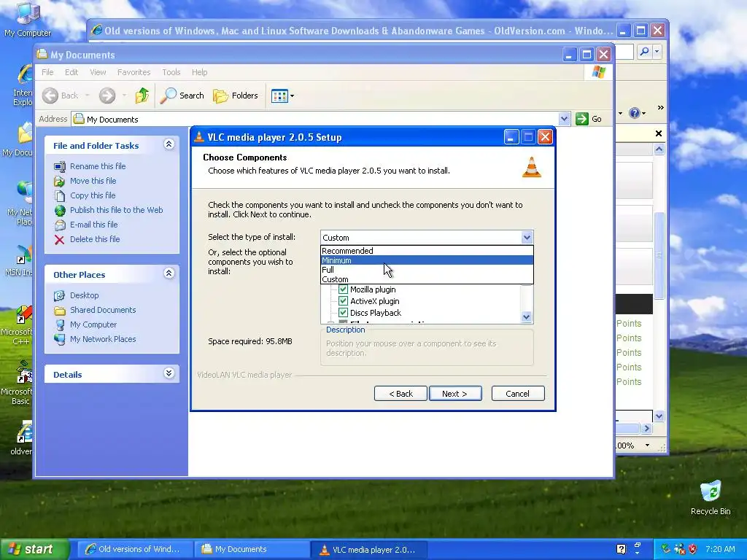Click My Documents address field
Image resolution: width=747 pixels, height=560 pixels.
[315, 119]
